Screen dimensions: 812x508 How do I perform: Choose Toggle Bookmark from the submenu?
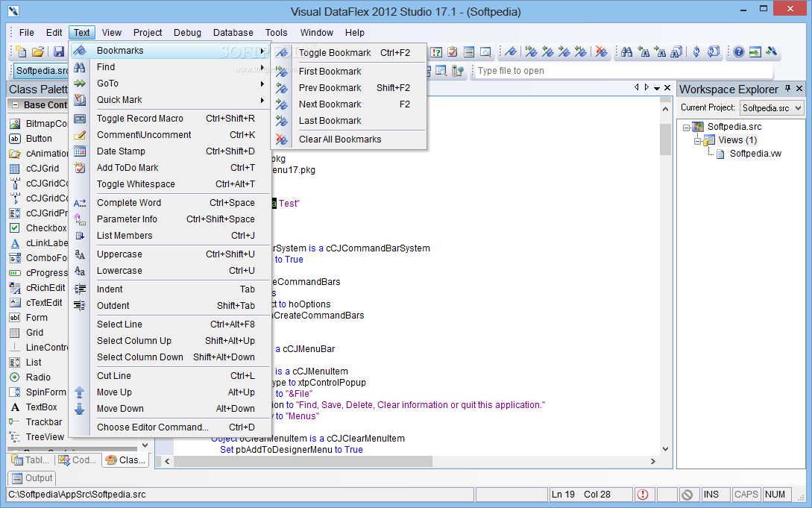(x=348, y=53)
